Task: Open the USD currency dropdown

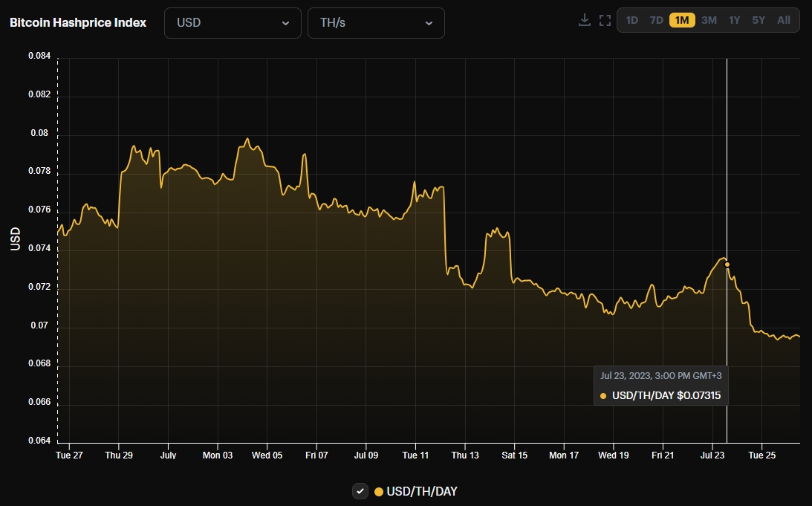Action: pyautogui.click(x=233, y=23)
